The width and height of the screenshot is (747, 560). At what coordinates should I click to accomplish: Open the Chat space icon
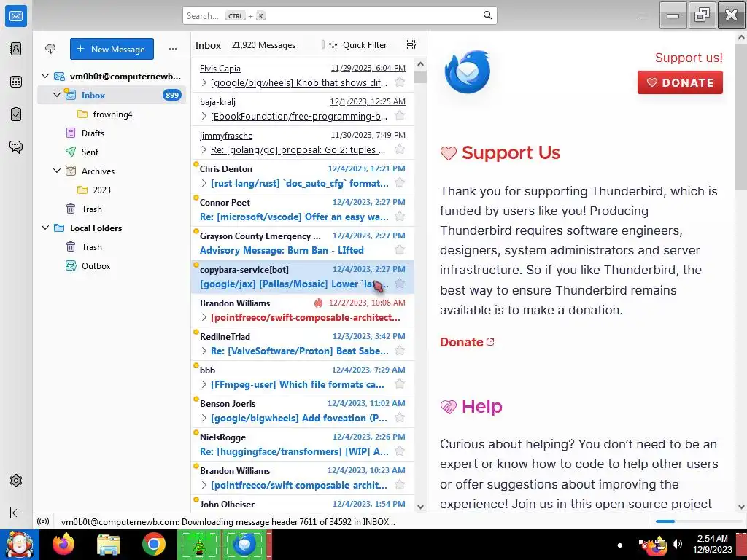[16, 147]
